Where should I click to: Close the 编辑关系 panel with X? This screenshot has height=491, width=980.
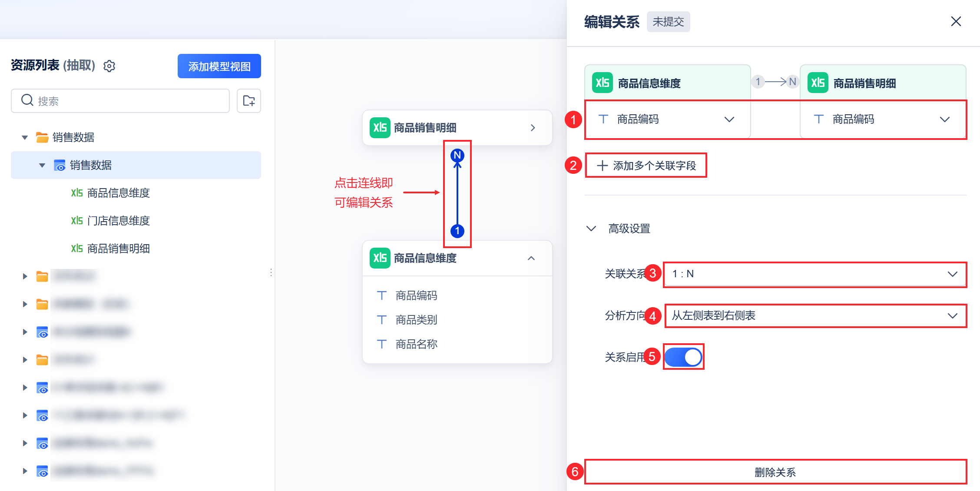(956, 21)
